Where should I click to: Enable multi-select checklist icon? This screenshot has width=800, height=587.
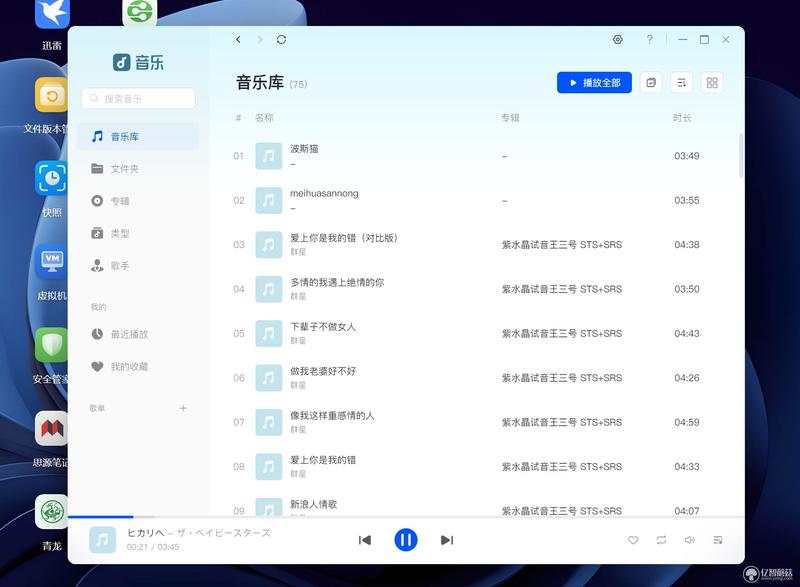click(x=651, y=83)
